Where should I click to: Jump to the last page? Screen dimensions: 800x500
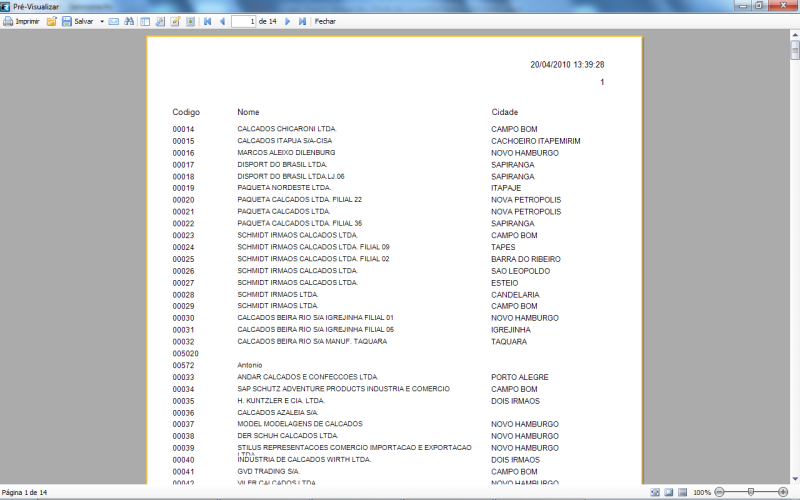pos(302,21)
